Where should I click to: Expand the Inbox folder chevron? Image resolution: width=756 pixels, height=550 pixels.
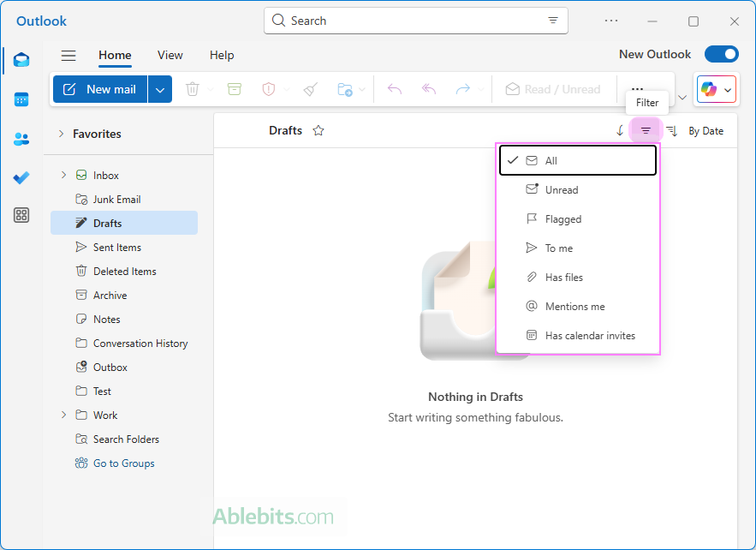pyautogui.click(x=63, y=176)
